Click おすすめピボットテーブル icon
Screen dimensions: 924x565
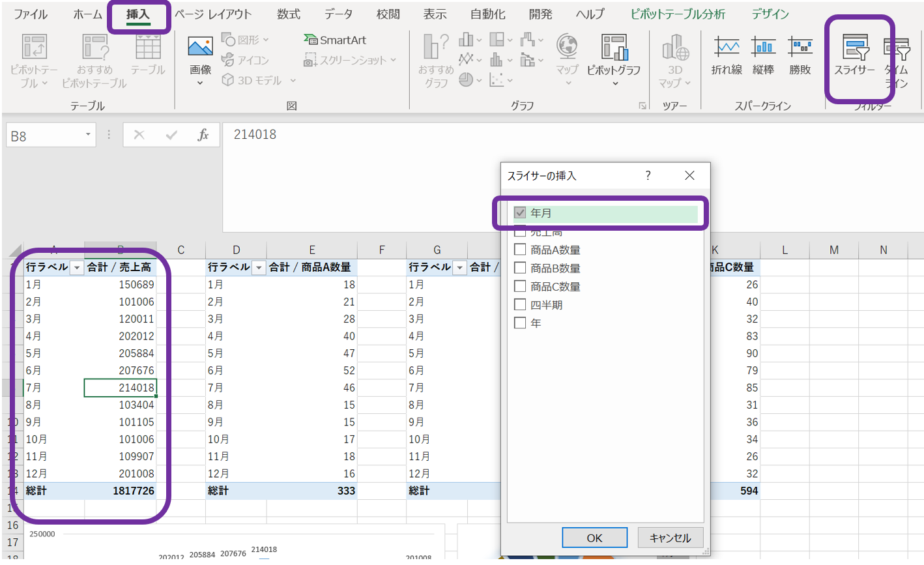point(94,61)
